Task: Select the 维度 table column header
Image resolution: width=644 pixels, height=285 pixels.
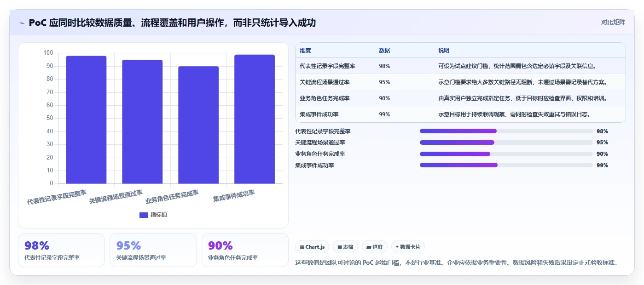Action: pyautogui.click(x=305, y=50)
